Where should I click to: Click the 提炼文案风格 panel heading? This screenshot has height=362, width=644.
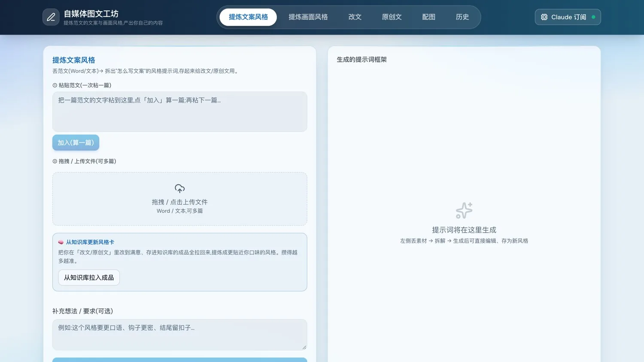point(74,60)
